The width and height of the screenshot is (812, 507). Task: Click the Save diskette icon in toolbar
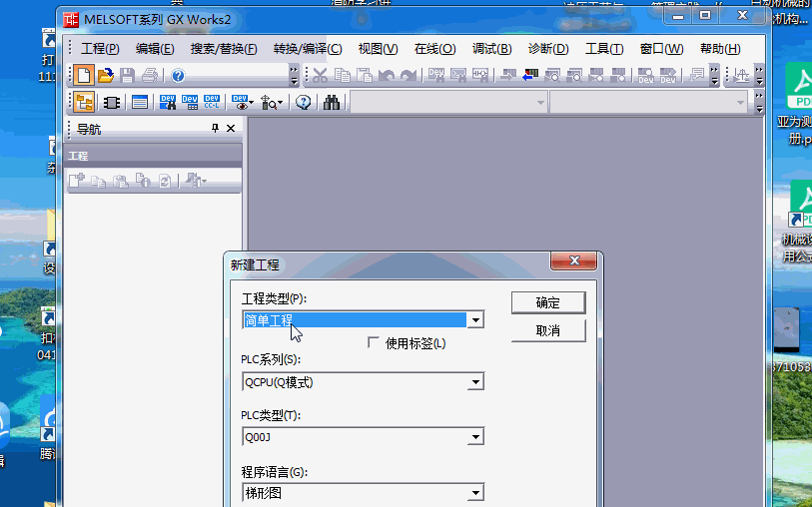pyautogui.click(x=128, y=75)
